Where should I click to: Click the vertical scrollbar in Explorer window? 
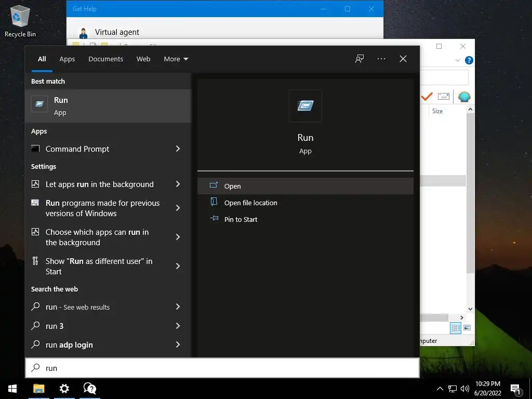(x=470, y=193)
